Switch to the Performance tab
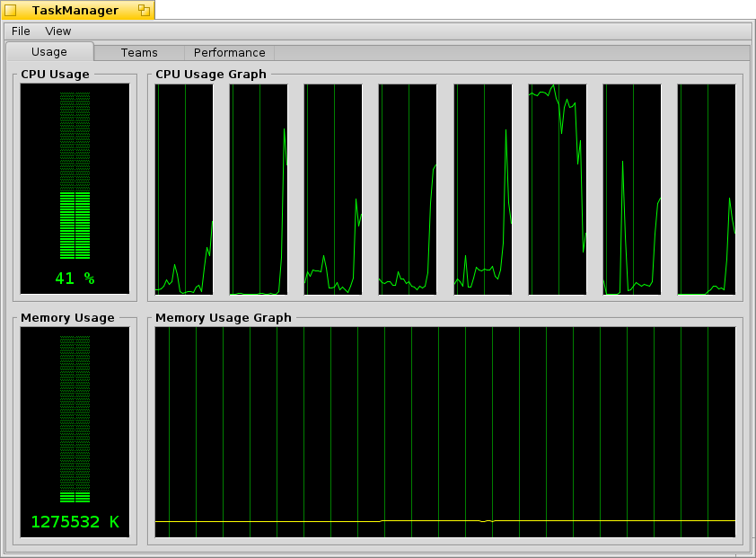This screenshot has width=756, height=558. pos(230,53)
